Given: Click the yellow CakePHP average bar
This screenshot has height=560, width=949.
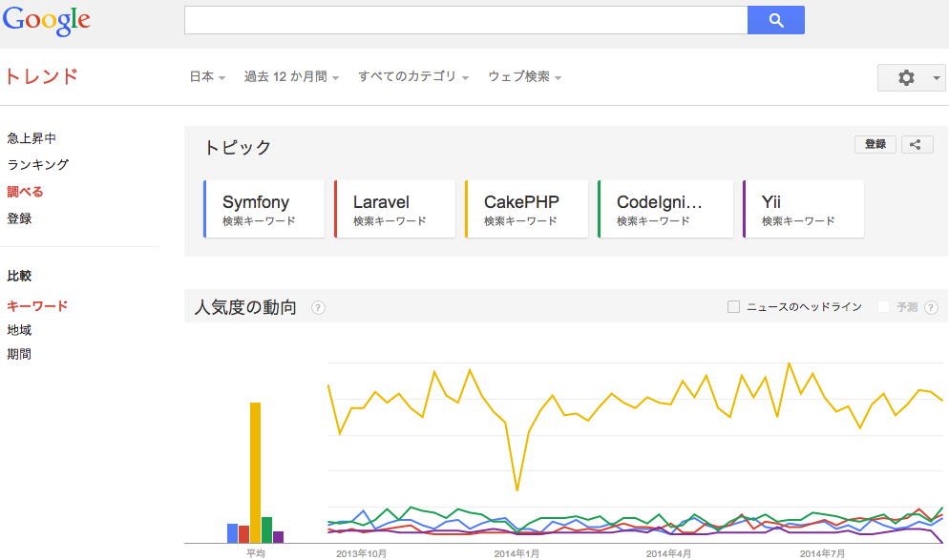Looking at the screenshot, I should [x=256, y=472].
